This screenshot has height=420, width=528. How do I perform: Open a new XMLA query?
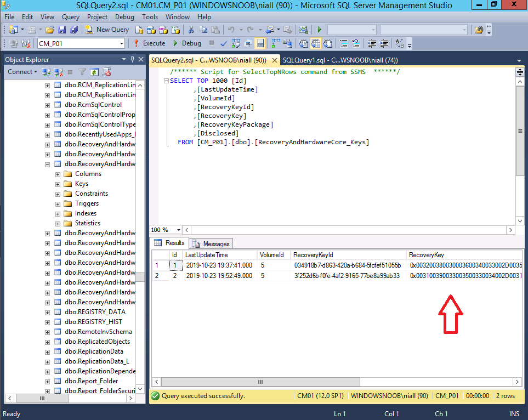point(175,30)
